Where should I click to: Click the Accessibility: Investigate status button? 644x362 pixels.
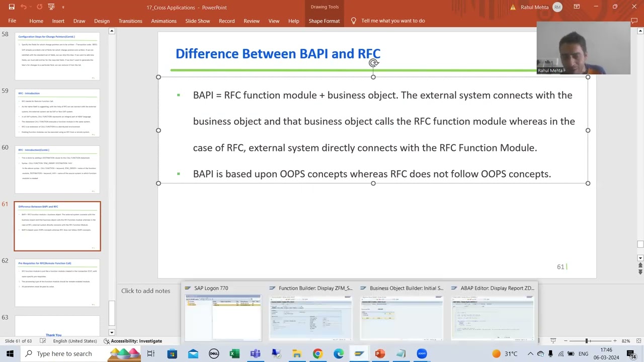[x=133, y=341]
